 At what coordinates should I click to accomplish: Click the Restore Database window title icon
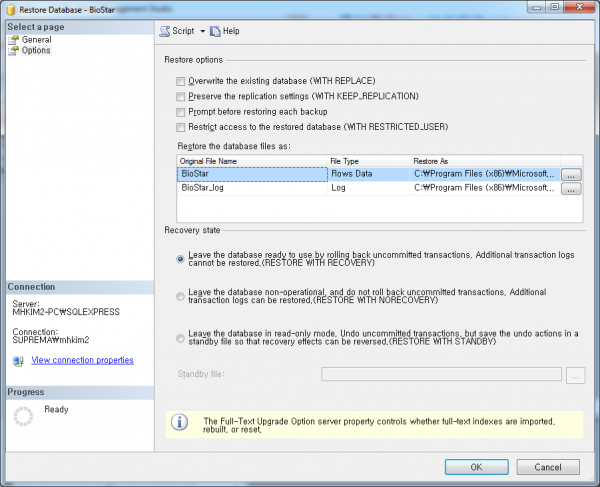(10, 8)
